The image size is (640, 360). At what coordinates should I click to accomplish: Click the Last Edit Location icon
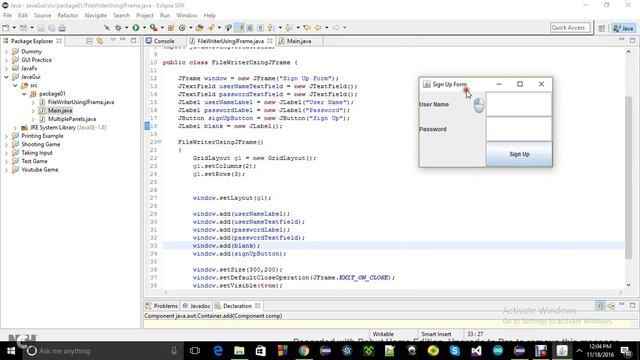(307, 27)
